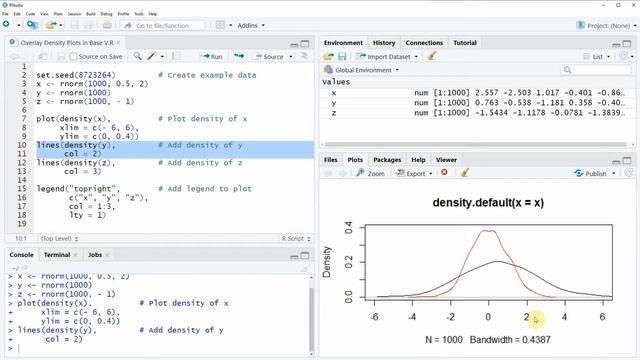Image resolution: width=640 pixels, height=360 pixels.
Task: Click the Clear environment objects broom icon
Action: (431, 56)
